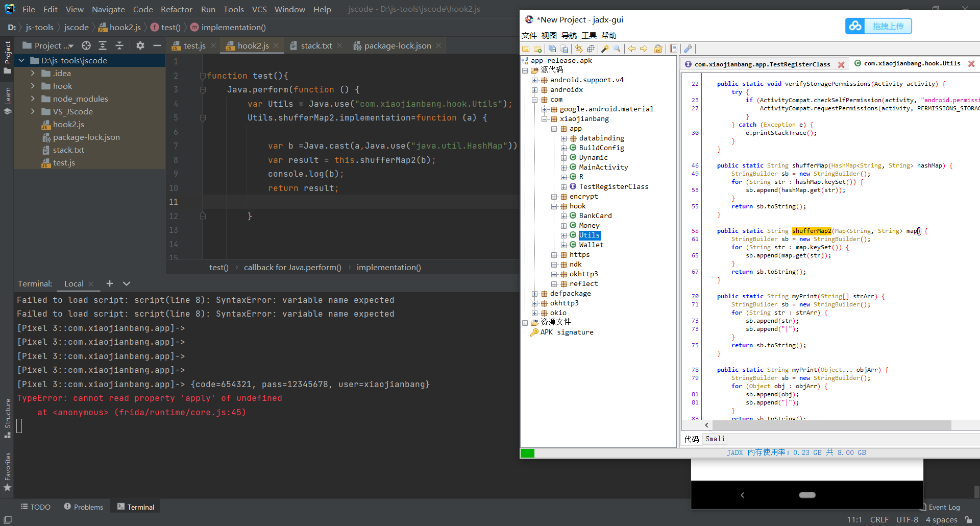This screenshot has width=980, height=526.
Task: Click Project panel collapse all icon
Action: tap(119, 45)
